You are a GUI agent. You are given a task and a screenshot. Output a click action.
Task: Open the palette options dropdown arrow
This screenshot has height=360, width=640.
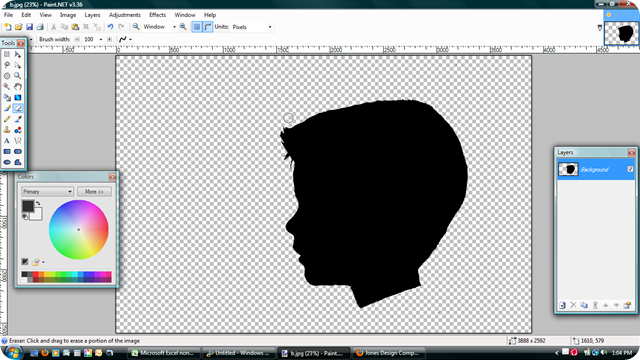(x=43, y=262)
